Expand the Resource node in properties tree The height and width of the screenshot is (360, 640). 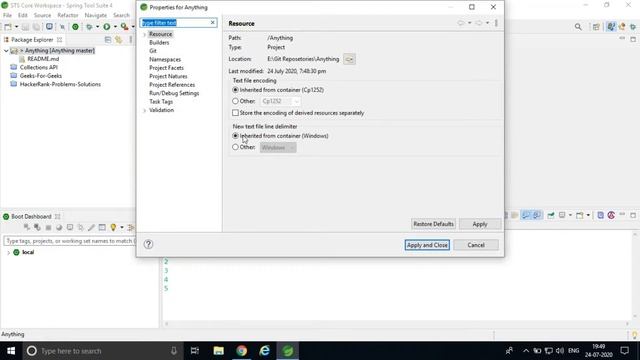coord(144,34)
